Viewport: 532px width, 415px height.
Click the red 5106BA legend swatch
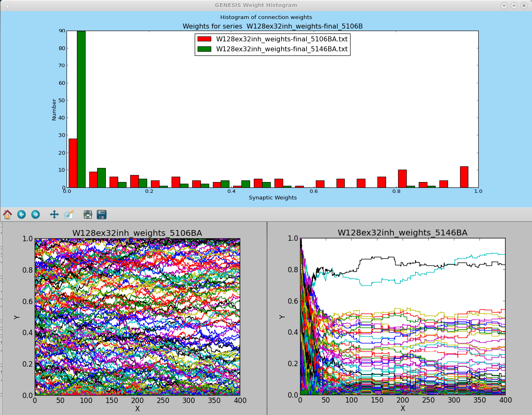204,39
